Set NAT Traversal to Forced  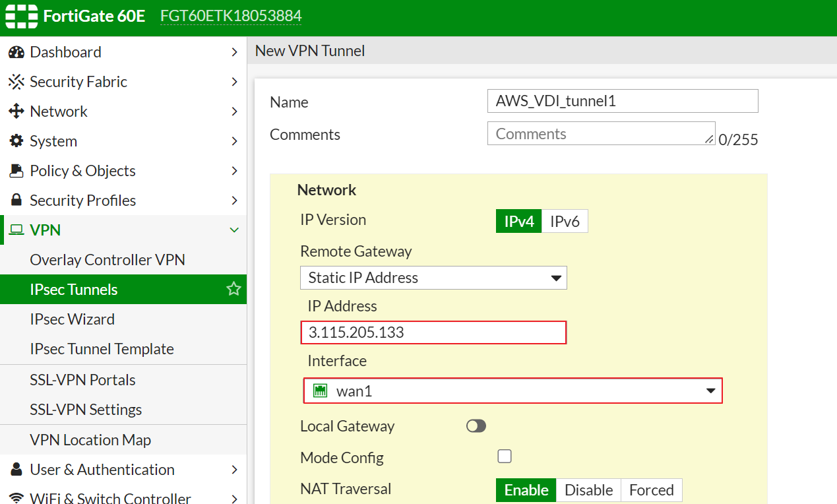click(x=651, y=490)
